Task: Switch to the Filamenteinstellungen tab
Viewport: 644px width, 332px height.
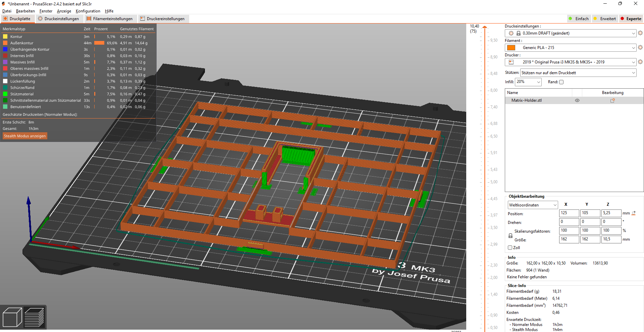Action: [x=110, y=19]
